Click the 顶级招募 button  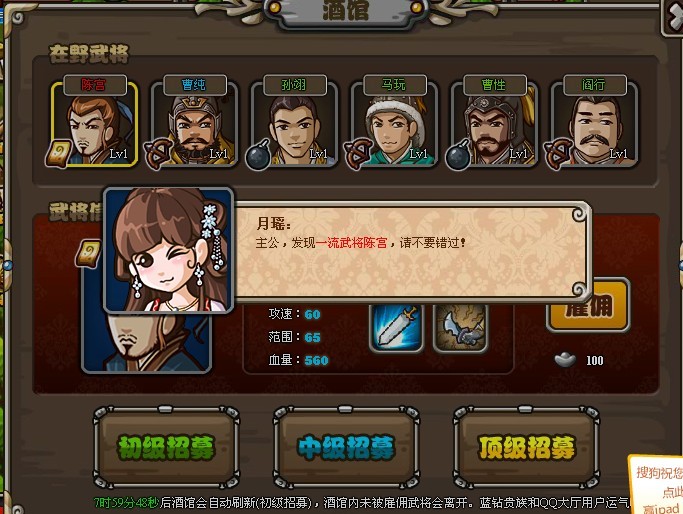click(526, 447)
